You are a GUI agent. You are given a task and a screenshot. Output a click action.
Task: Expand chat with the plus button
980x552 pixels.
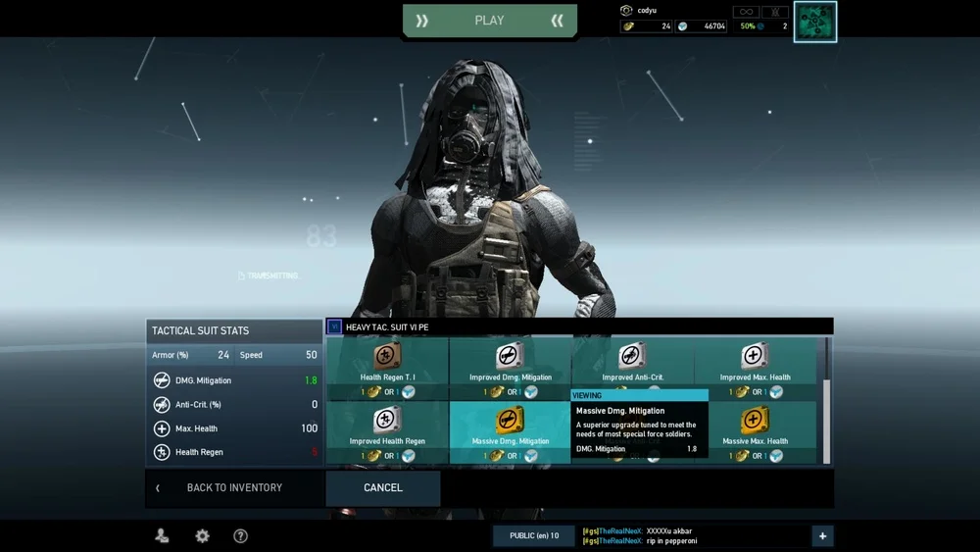(822, 535)
